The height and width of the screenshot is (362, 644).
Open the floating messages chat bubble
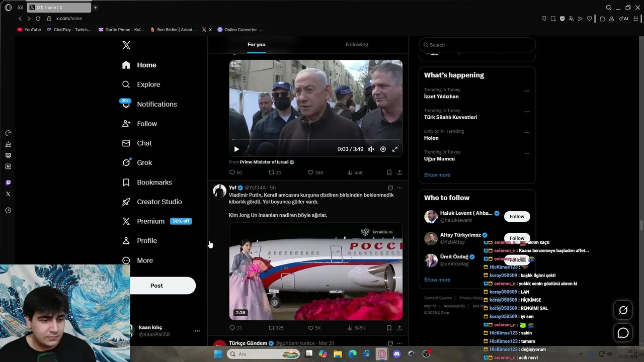pos(623,333)
